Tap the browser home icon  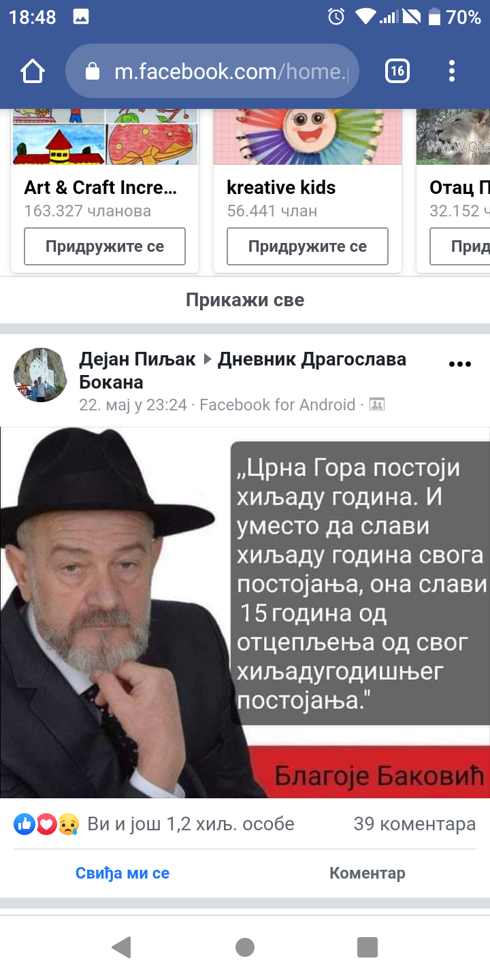coord(33,71)
